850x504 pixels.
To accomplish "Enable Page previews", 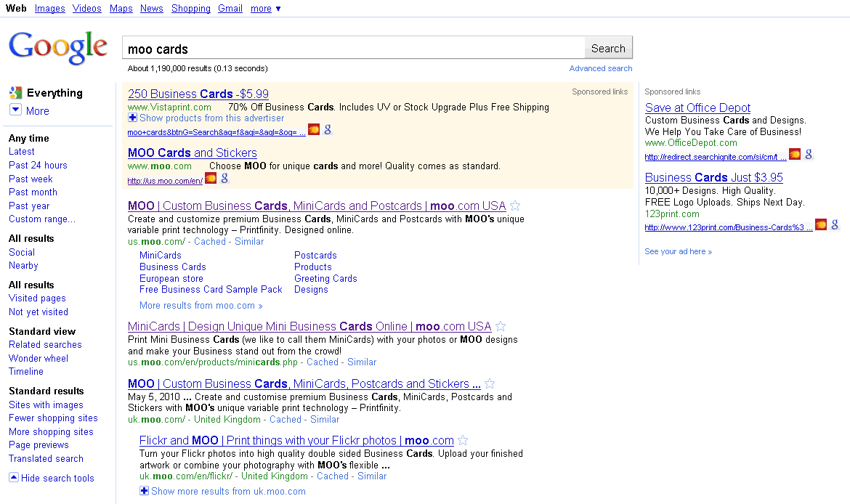I will [x=39, y=445].
